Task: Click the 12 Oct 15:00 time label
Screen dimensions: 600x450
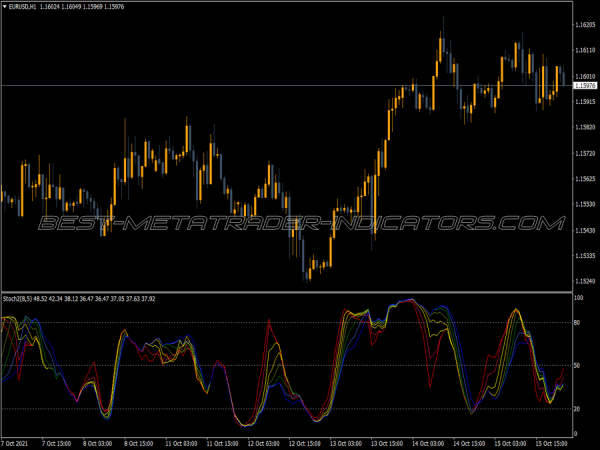Action: pyautogui.click(x=305, y=444)
